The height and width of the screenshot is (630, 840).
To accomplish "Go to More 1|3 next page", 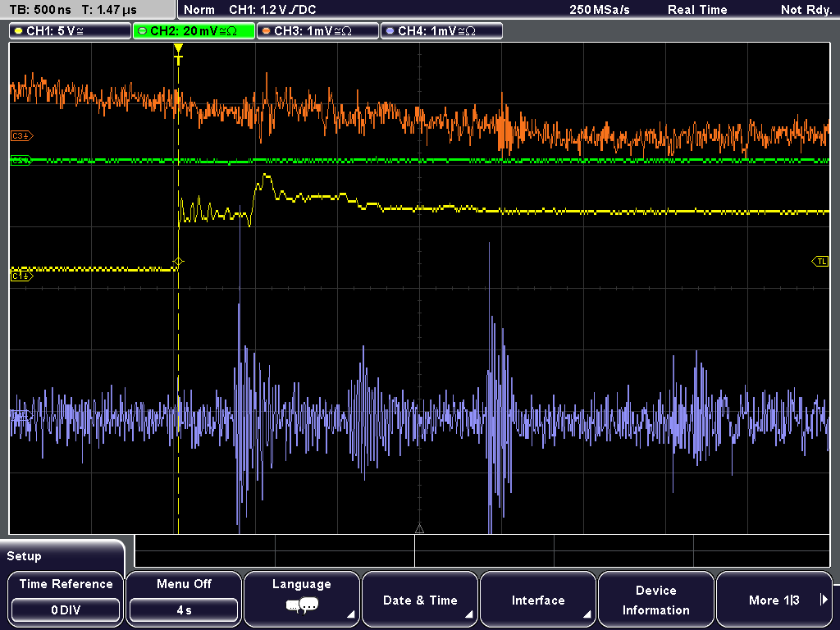I will point(774,599).
